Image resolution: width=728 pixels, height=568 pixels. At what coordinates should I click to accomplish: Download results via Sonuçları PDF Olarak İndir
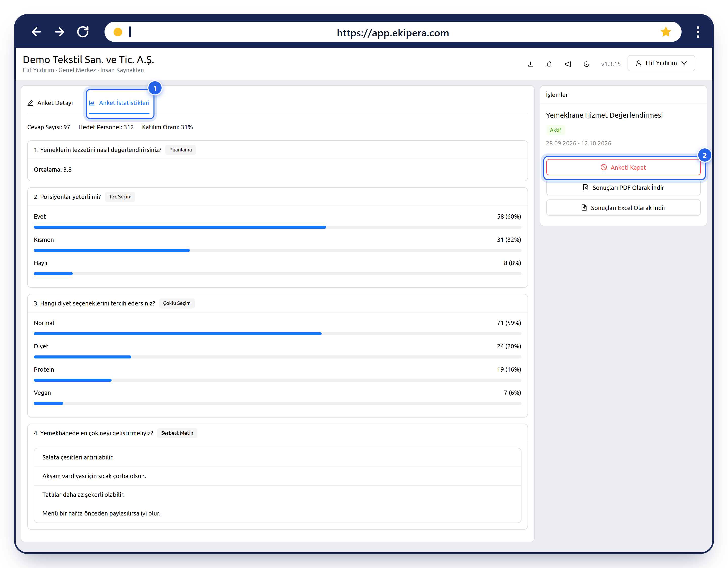(623, 188)
